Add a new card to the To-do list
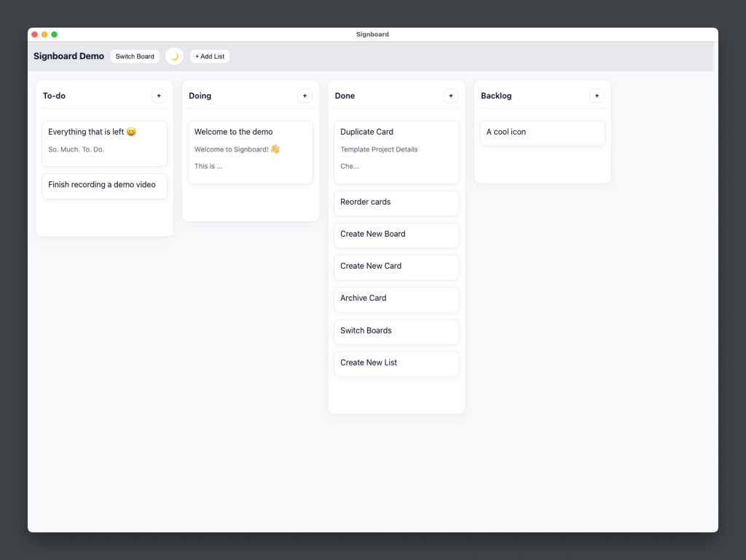Image resolution: width=746 pixels, height=560 pixels. click(x=159, y=95)
